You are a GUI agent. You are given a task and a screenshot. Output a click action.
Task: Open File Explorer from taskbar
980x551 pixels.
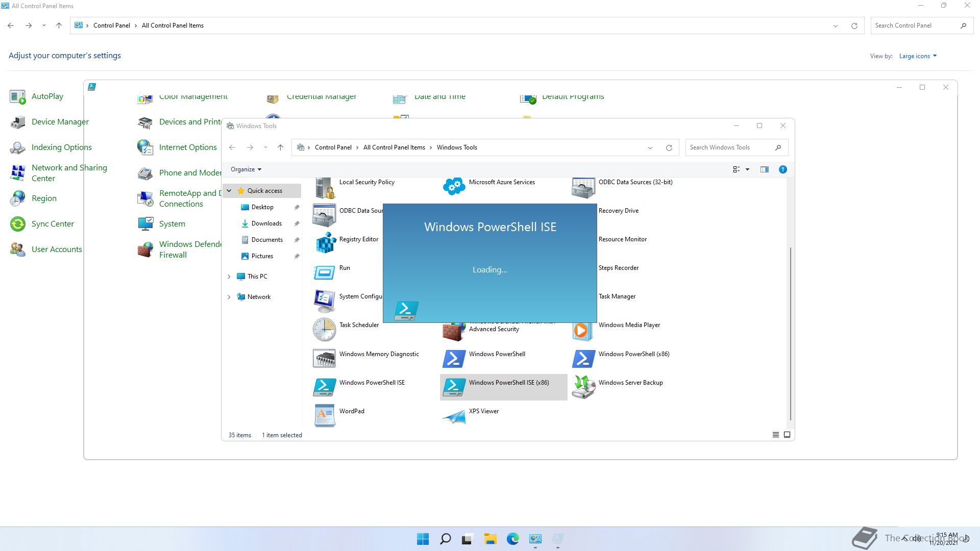490,539
